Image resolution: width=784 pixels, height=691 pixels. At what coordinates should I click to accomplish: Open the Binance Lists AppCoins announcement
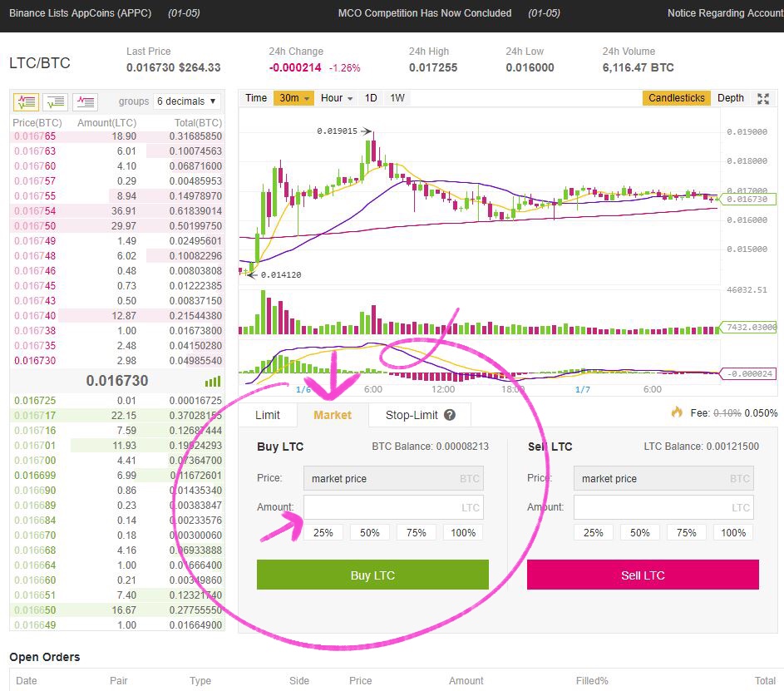pyautogui.click(x=80, y=13)
